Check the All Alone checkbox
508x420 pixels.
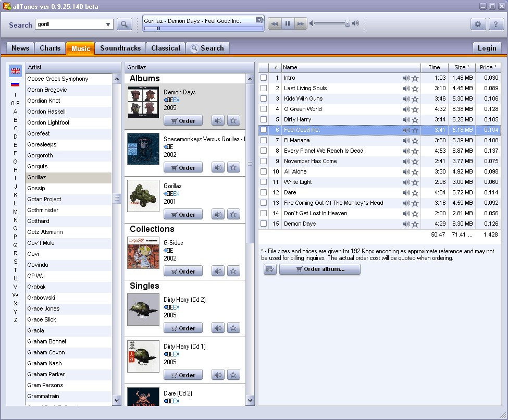pos(264,171)
